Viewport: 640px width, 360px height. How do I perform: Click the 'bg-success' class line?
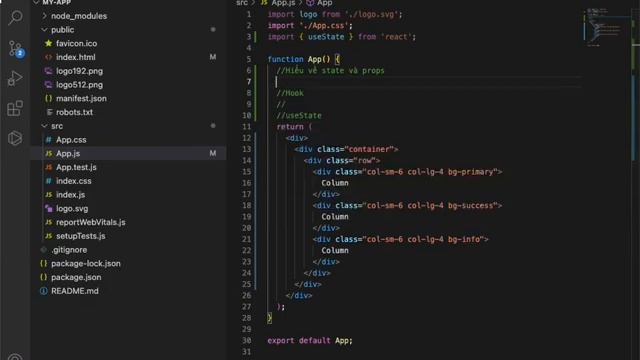(x=407, y=206)
